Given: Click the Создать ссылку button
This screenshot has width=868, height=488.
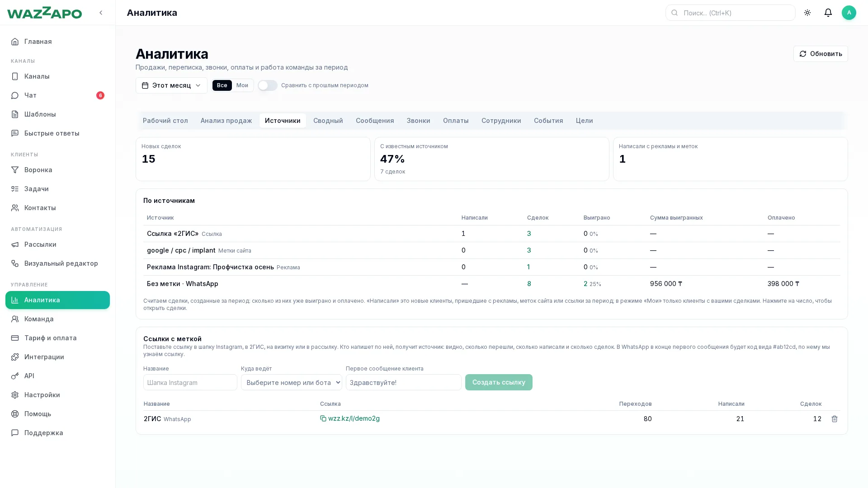Looking at the screenshot, I should click(499, 382).
